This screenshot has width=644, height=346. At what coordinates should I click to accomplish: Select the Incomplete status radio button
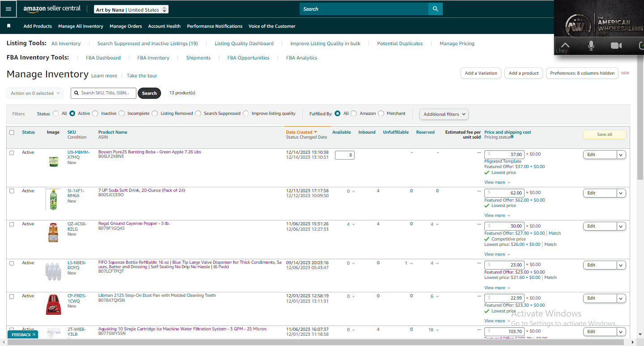[122, 114]
